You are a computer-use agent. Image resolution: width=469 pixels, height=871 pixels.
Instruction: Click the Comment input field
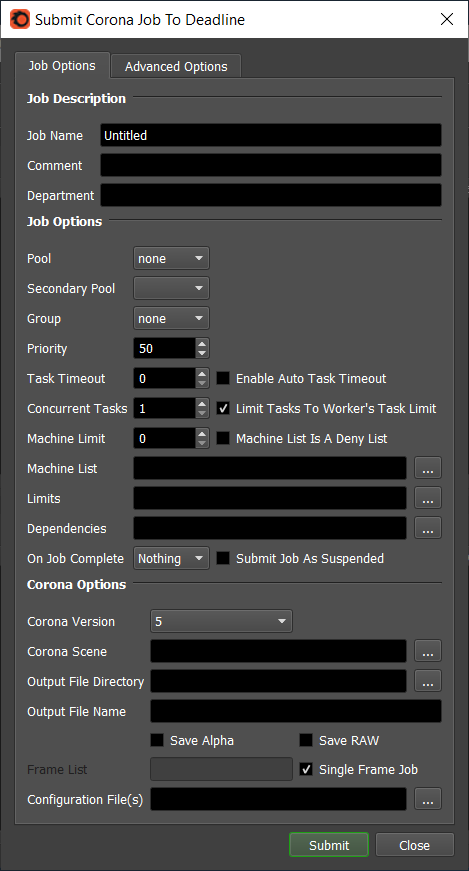tap(271, 166)
